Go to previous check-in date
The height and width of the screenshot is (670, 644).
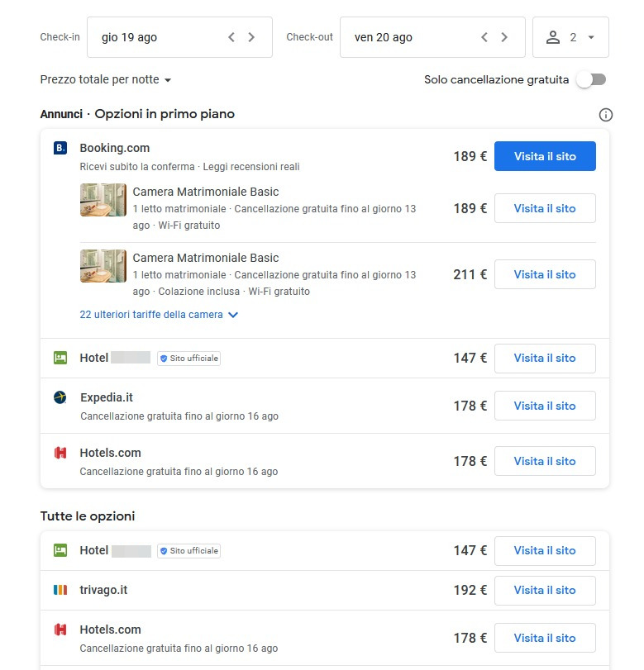point(231,37)
